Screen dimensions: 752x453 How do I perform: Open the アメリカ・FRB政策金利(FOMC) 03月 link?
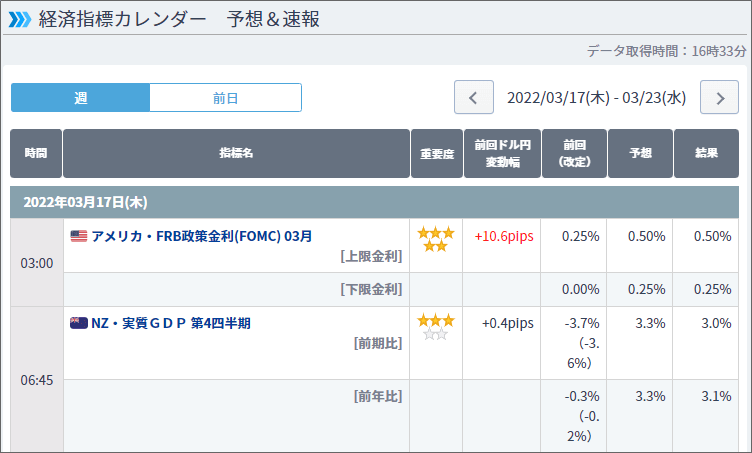[x=201, y=237]
